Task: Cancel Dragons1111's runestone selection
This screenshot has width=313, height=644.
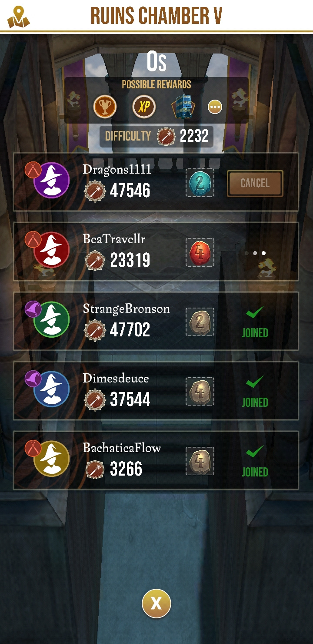Action: click(255, 183)
